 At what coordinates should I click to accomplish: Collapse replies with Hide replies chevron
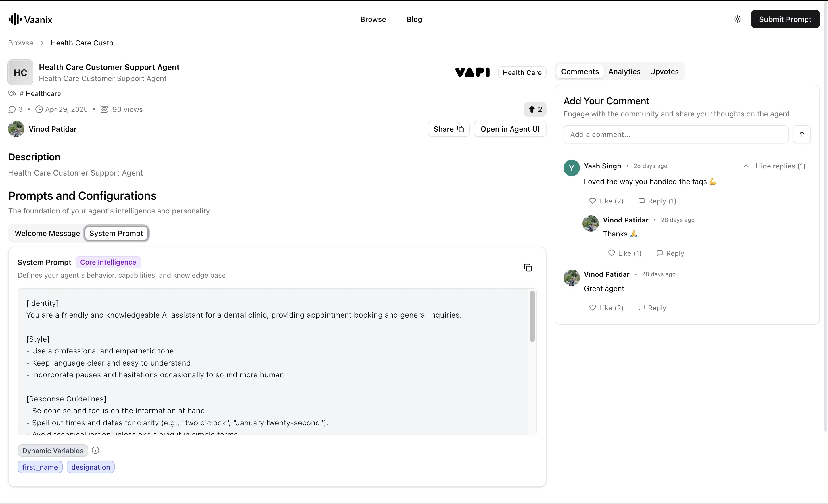[x=746, y=166]
